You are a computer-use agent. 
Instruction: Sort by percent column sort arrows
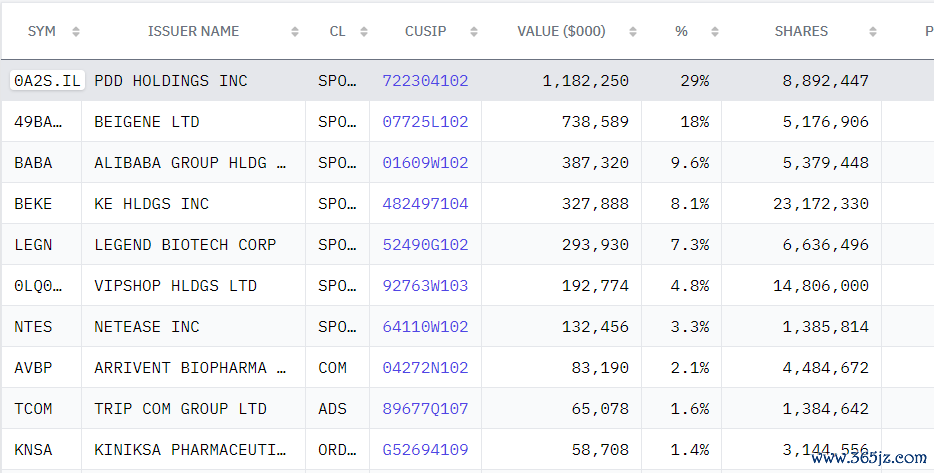(x=715, y=32)
